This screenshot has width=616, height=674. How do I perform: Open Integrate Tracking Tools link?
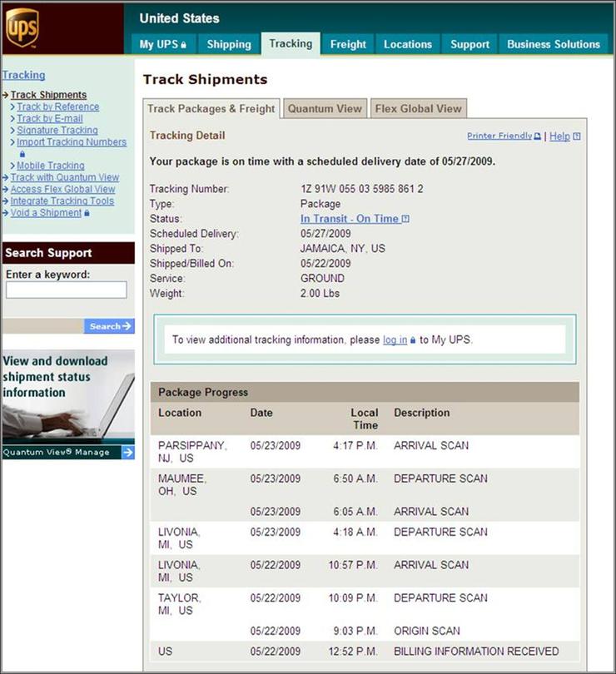62,201
